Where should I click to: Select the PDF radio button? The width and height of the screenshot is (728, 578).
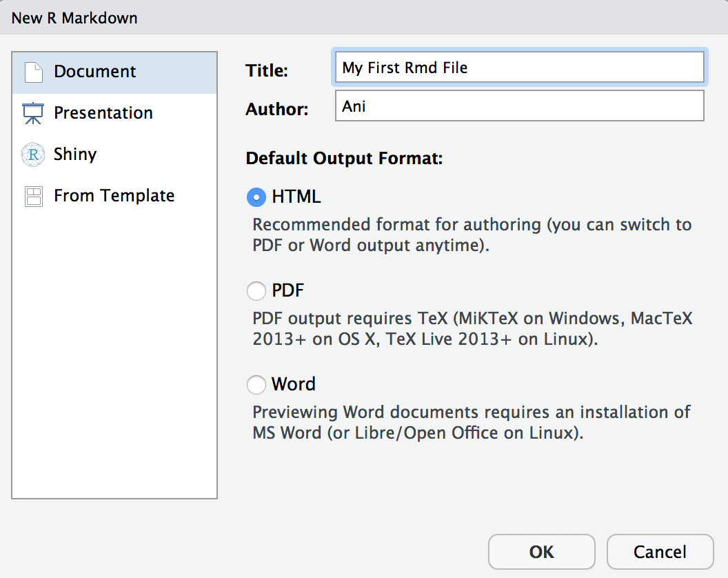(256, 291)
